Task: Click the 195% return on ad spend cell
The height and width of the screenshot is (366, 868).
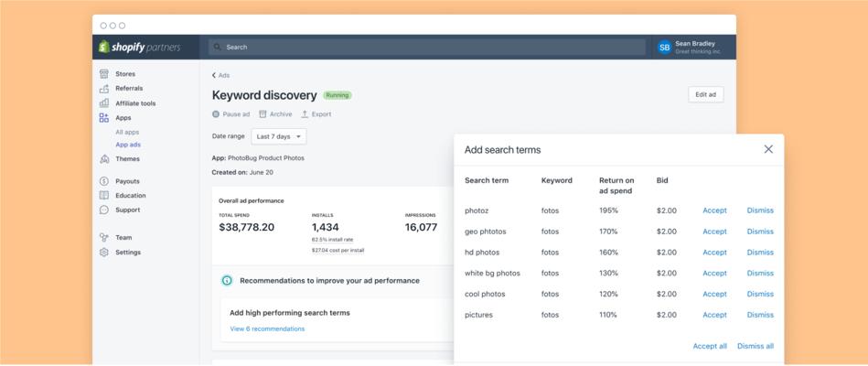Action: point(608,210)
